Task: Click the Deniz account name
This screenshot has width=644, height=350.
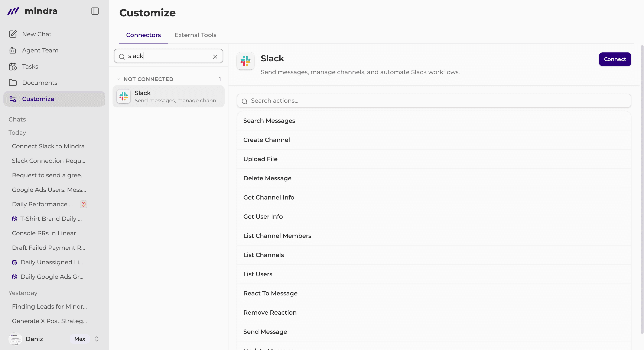Action: [x=35, y=339]
